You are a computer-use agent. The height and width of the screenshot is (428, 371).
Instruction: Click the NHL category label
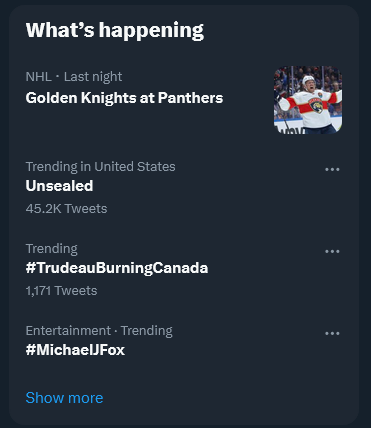point(39,77)
